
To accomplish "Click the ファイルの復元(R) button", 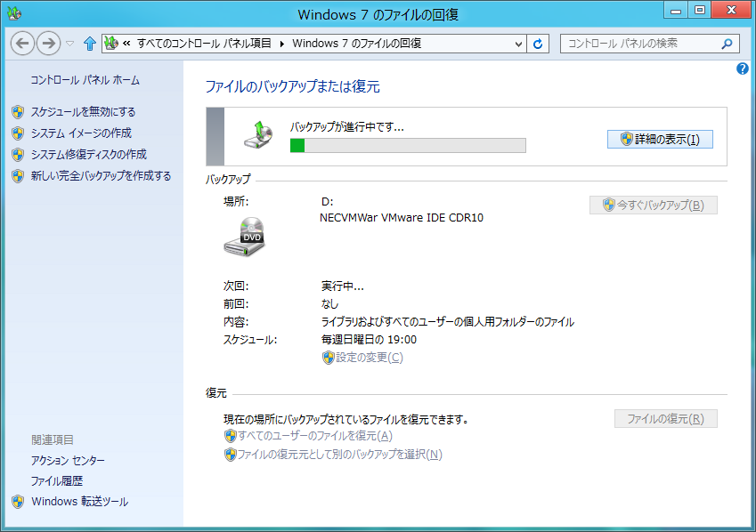I will click(666, 419).
